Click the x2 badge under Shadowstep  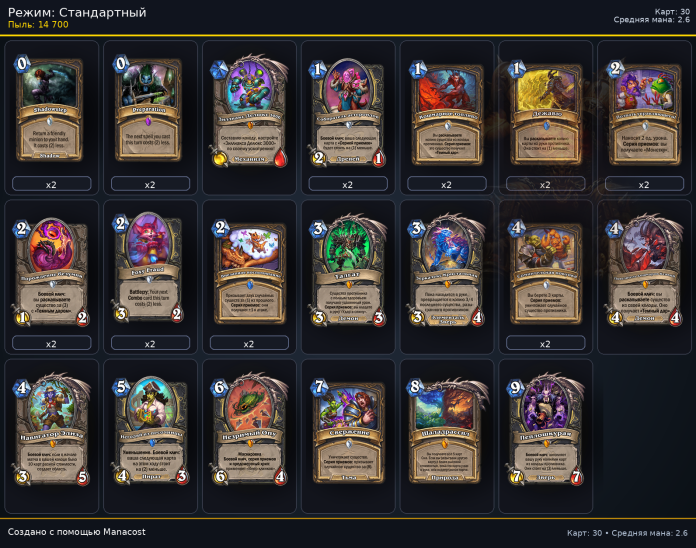tap(51, 184)
